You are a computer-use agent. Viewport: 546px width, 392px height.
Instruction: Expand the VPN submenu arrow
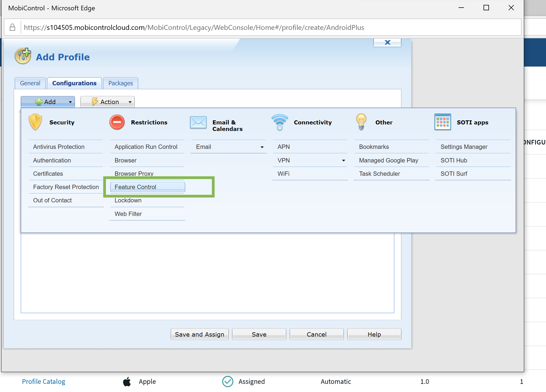[x=344, y=161]
